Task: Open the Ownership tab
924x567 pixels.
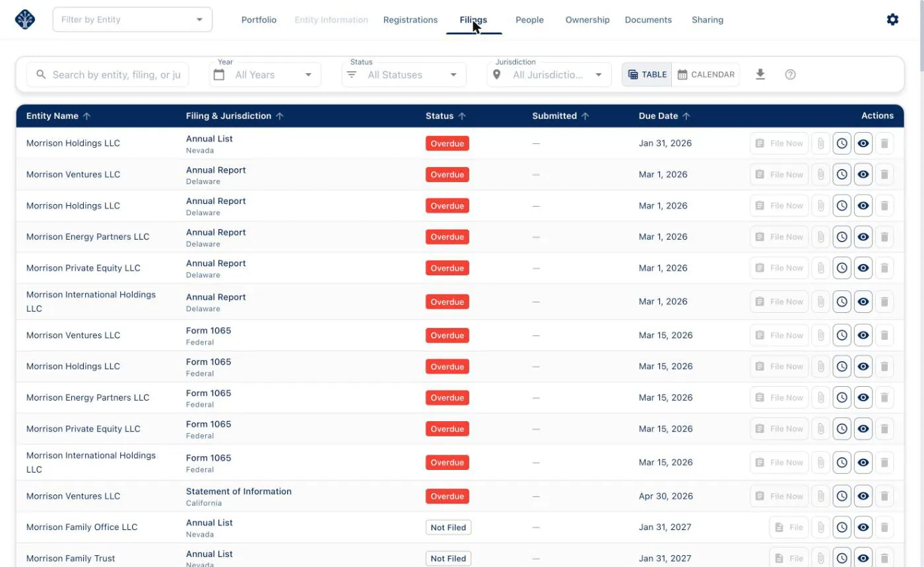Action: [587, 20]
